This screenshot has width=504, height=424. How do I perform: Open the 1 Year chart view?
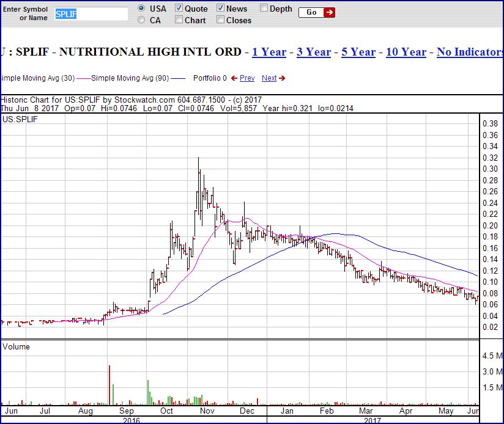point(269,52)
